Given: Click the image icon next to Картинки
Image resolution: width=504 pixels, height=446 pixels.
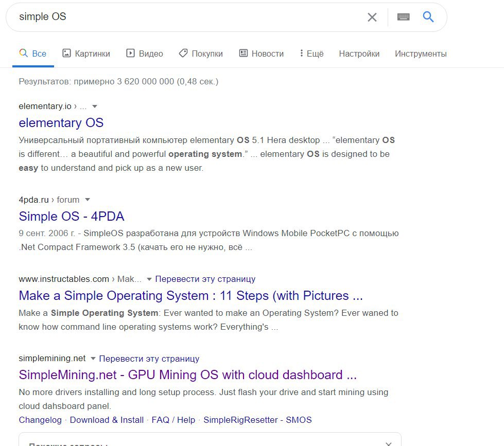Looking at the screenshot, I should [x=66, y=53].
